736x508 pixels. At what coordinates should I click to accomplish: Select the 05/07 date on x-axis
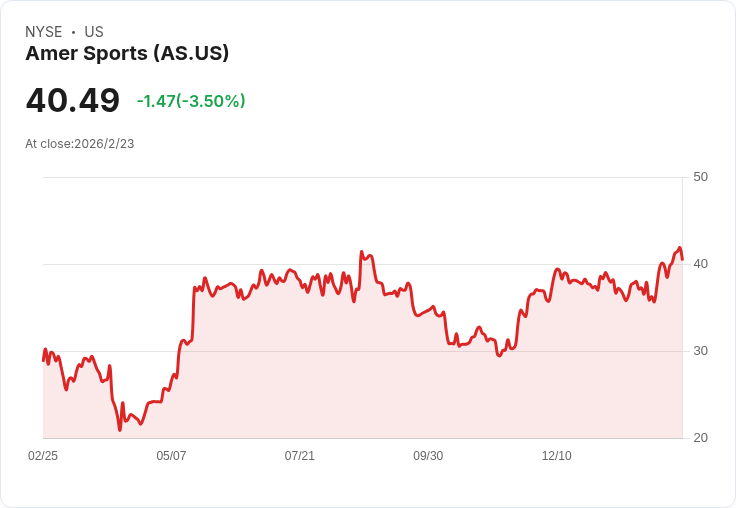[171, 456]
